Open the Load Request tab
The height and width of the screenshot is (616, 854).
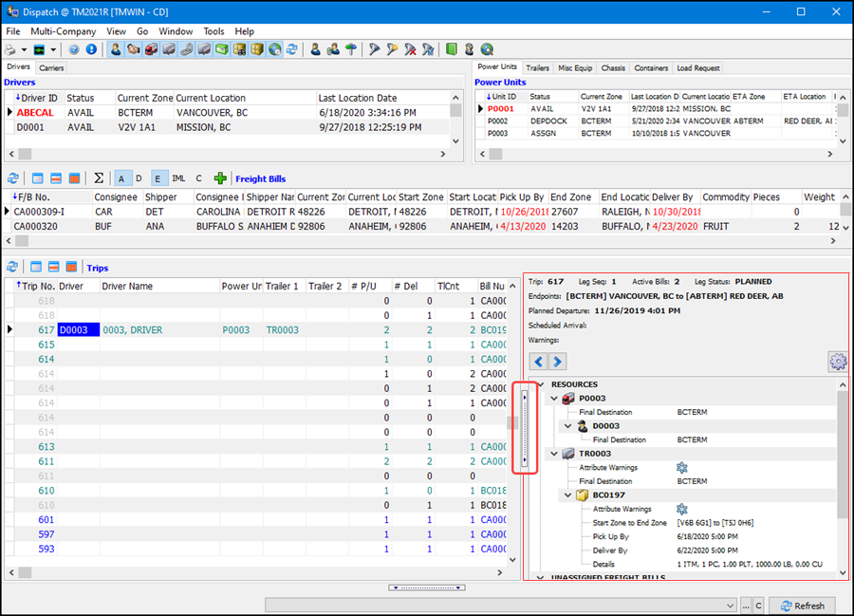click(697, 68)
